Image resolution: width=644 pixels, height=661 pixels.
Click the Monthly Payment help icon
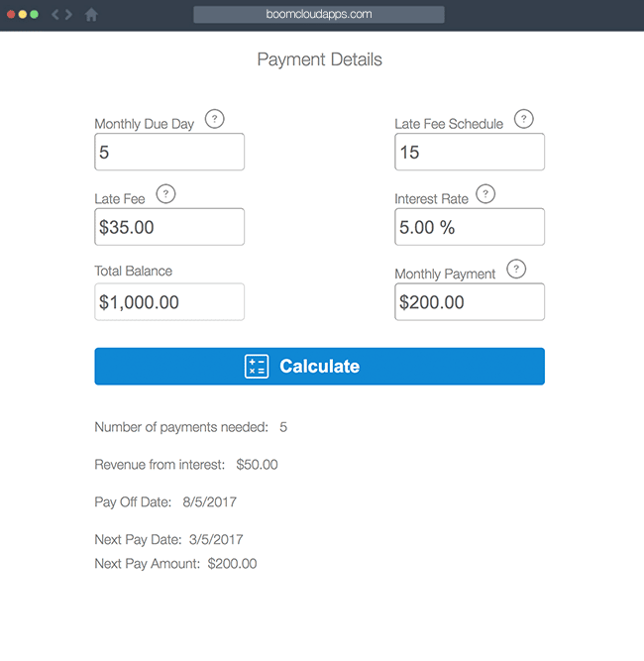[516, 269]
